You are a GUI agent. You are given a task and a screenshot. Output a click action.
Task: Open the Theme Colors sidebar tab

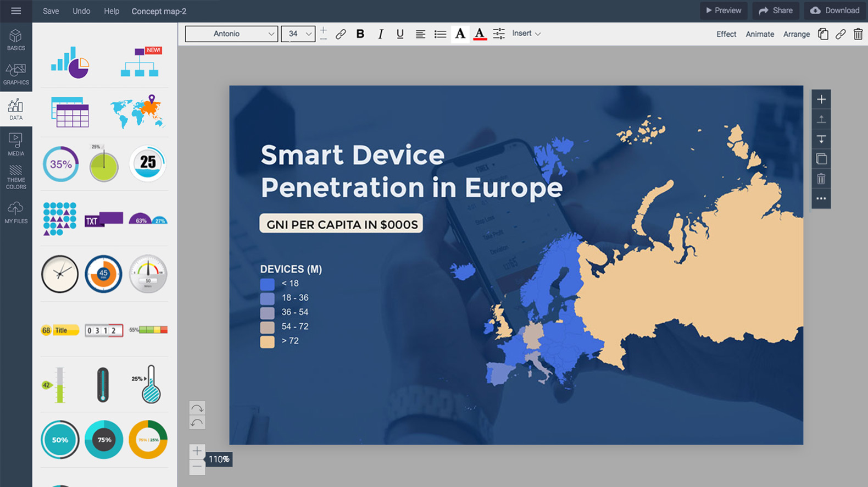[x=16, y=177]
